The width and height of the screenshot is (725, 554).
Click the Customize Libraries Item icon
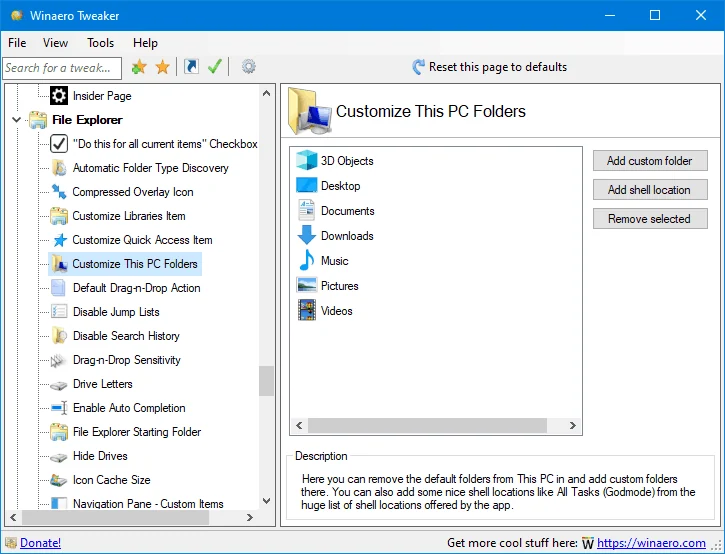point(59,216)
